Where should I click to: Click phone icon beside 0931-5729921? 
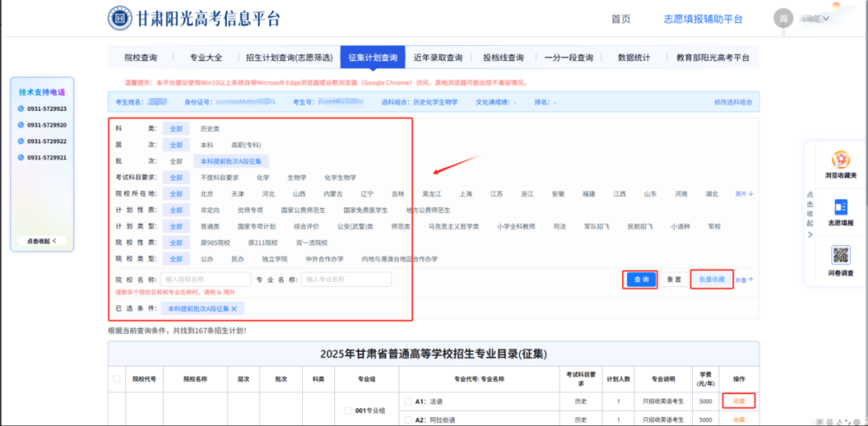click(x=21, y=158)
